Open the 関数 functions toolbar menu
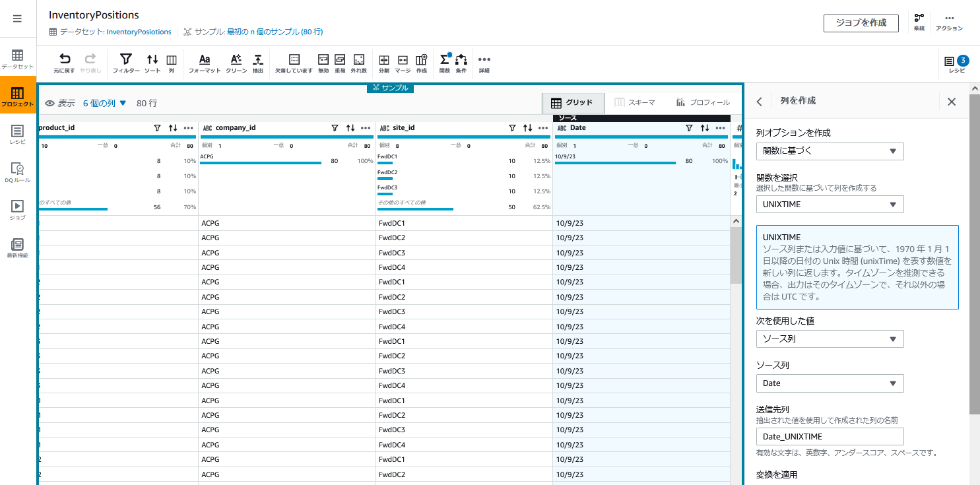The image size is (980, 485). pos(445,63)
